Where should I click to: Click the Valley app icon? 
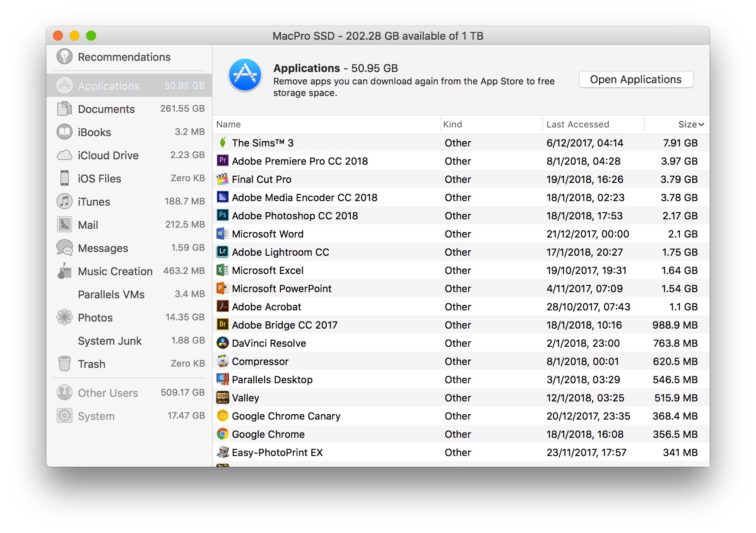223,397
